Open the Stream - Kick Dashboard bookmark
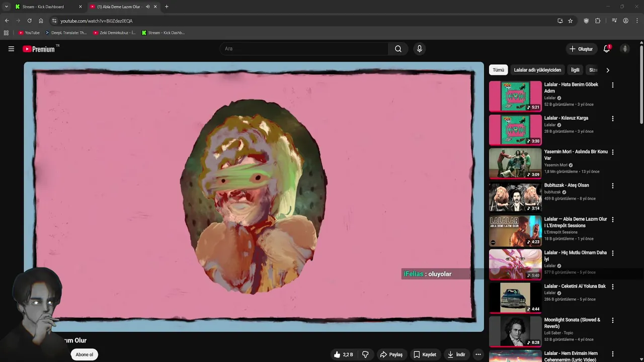 coord(163,33)
